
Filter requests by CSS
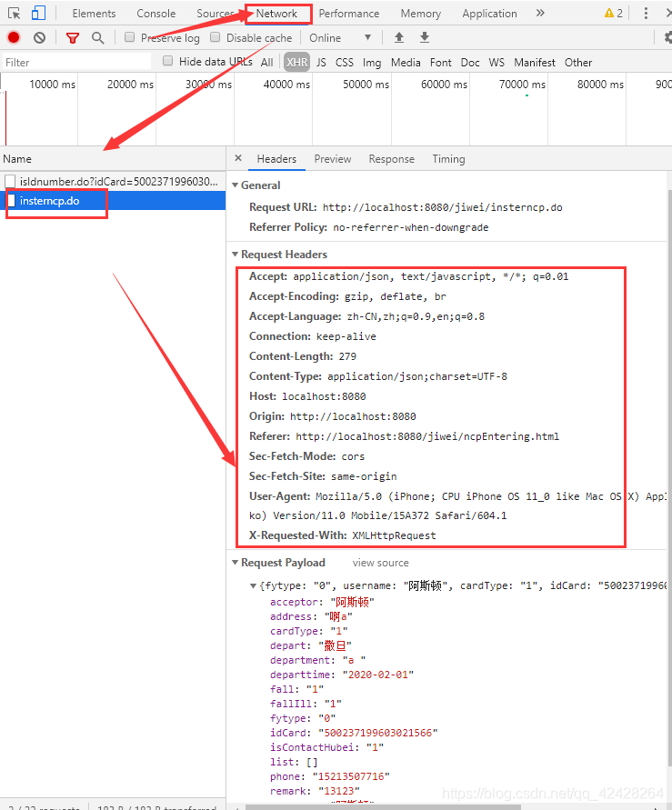pos(345,63)
